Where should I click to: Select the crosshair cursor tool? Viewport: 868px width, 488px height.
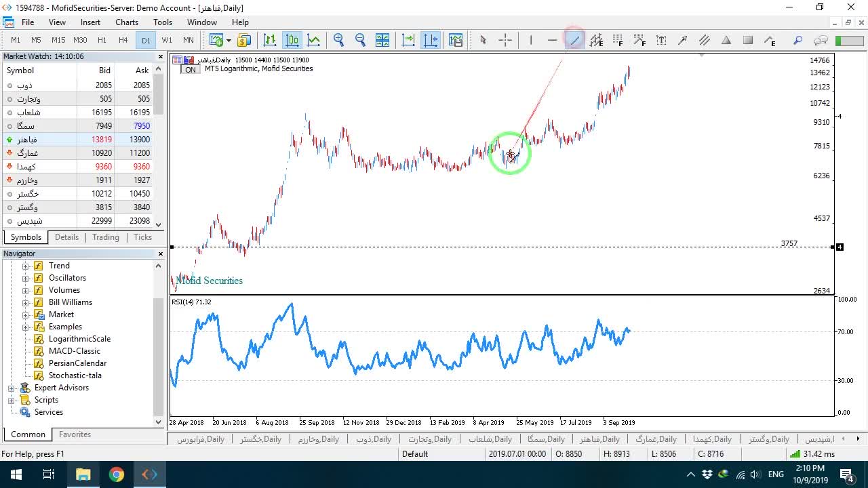[505, 40]
